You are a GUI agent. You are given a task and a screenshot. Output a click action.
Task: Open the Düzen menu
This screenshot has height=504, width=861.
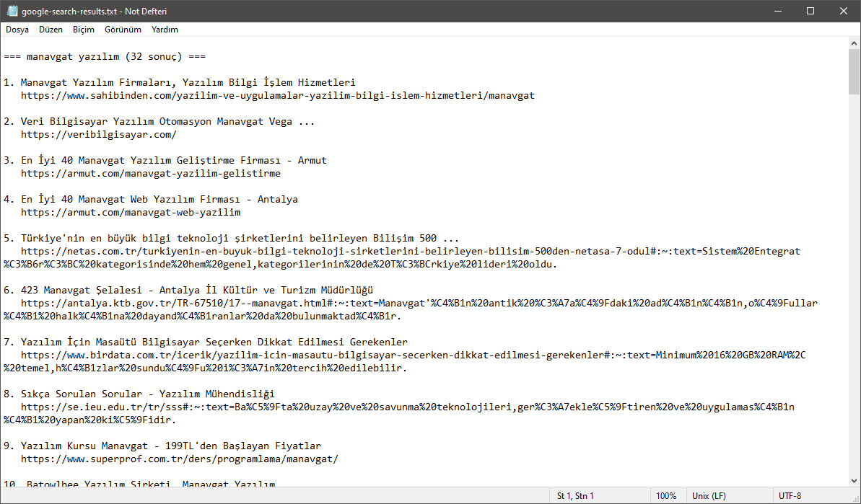(x=51, y=30)
